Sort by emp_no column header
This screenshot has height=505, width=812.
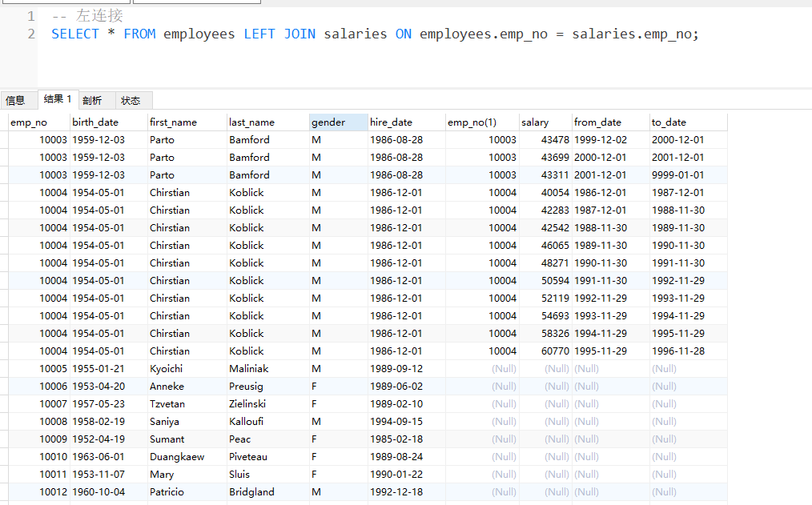[x=39, y=122]
